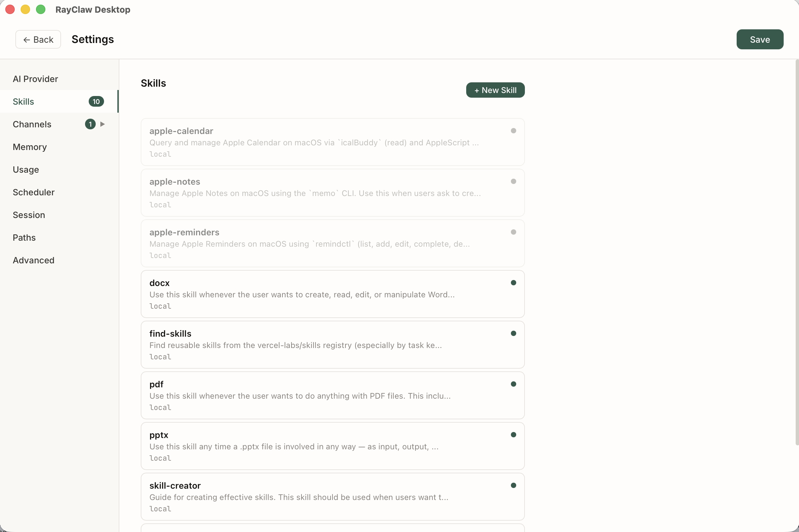Toggle the skill-creator status dot
The width and height of the screenshot is (799, 532).
pos(513,486)
